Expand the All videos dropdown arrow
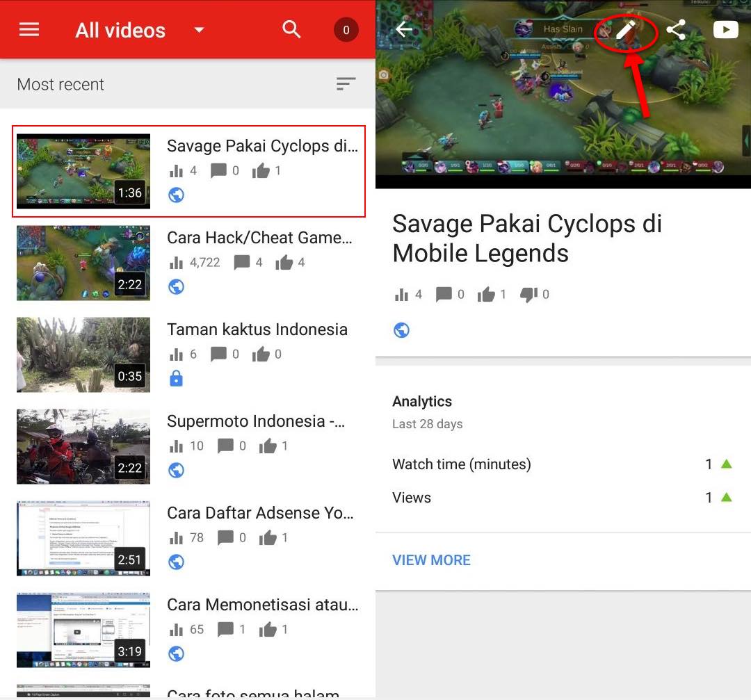Screen dimensions: 751x700 click(x=199, y=30)
